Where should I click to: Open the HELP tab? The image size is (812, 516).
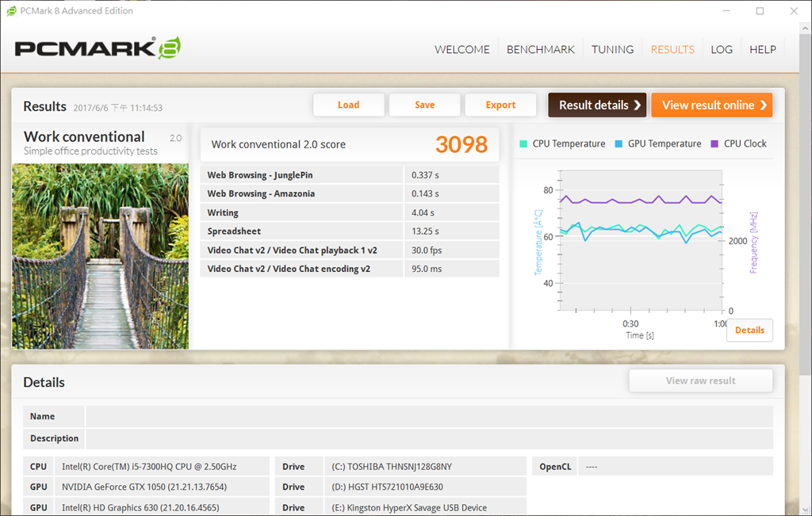(x=762, y=49)
